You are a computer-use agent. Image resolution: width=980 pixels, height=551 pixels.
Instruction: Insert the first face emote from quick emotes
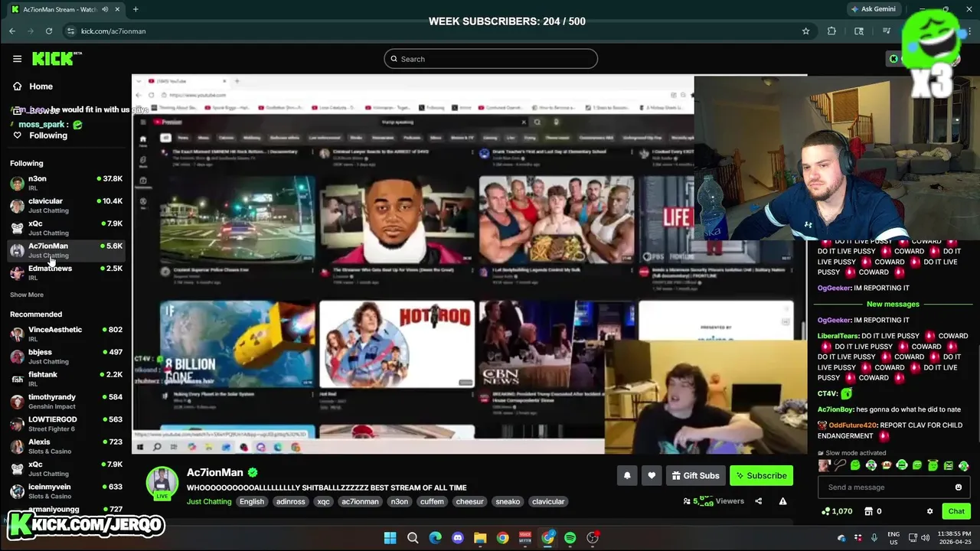(825, 465)
